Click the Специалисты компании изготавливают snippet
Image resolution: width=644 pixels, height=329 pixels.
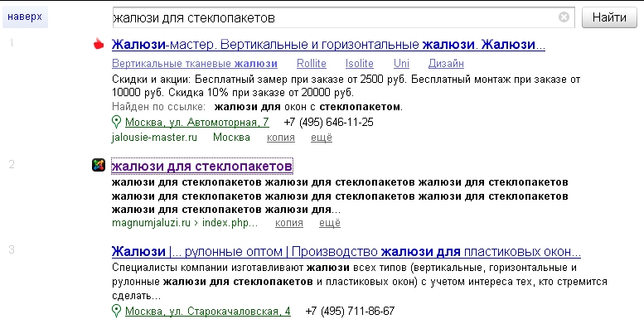coord(360,282)
